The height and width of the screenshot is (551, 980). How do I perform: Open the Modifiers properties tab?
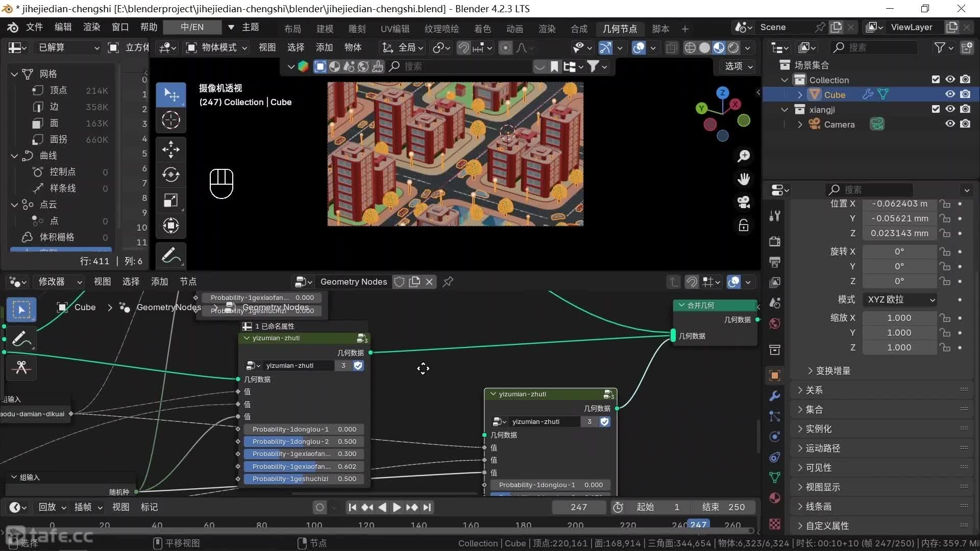[774, 396]
